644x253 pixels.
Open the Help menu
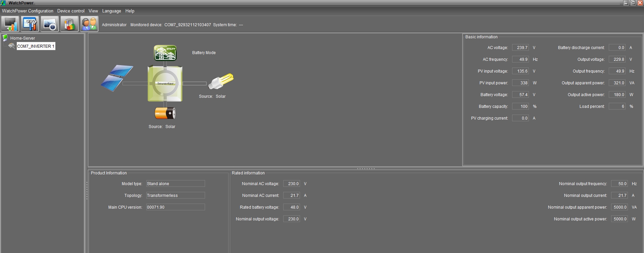pos(130,11)
